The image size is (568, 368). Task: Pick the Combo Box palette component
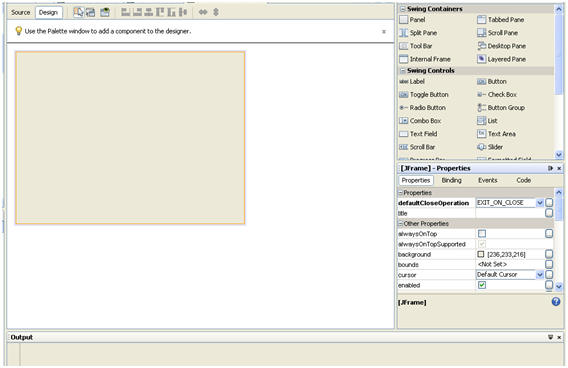pyautogui.click(x=420, y=121)
